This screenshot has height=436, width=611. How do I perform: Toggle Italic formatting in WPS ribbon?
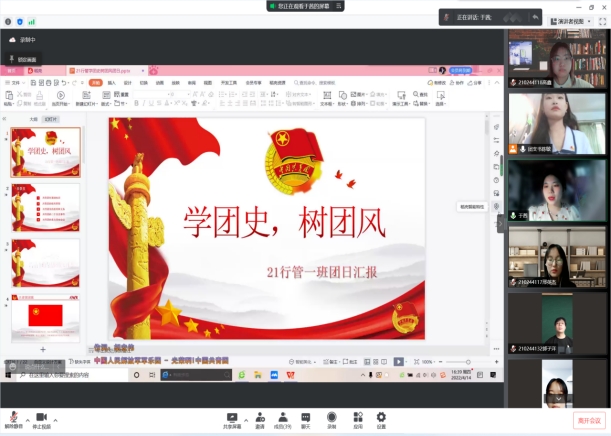point(144,103)
